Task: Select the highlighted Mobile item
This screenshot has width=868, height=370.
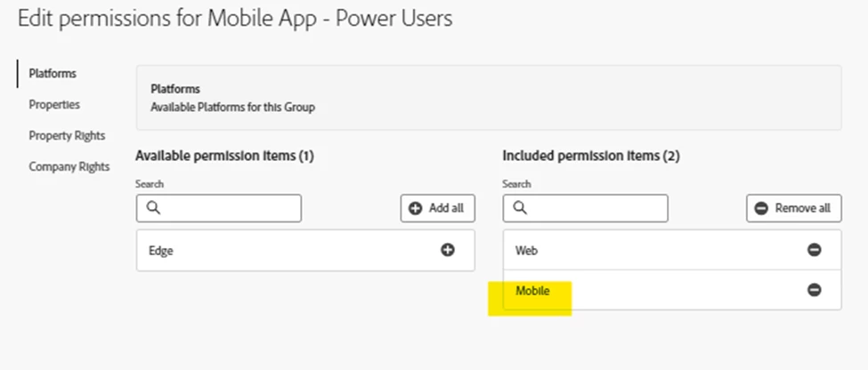Action: [532, 290]
